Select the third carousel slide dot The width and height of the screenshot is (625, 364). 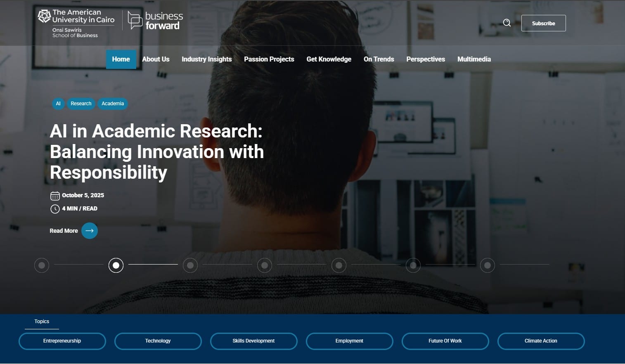[x=190, y=265]
